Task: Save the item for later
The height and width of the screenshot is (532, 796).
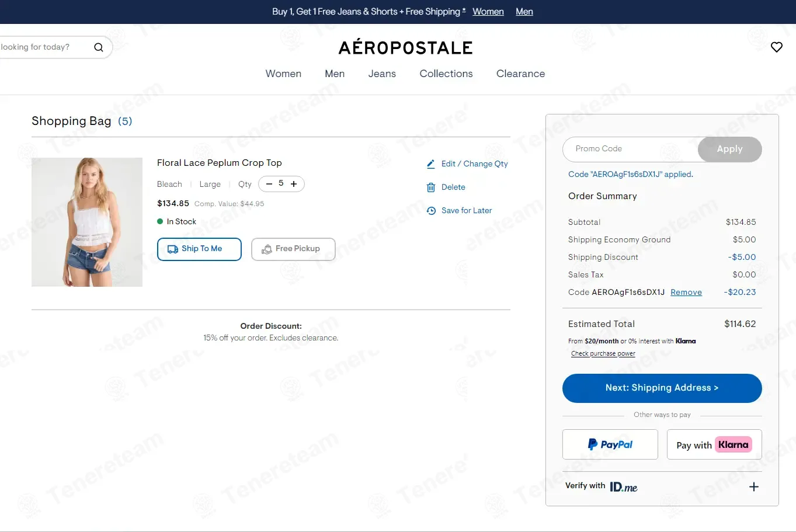Action: 460,211
